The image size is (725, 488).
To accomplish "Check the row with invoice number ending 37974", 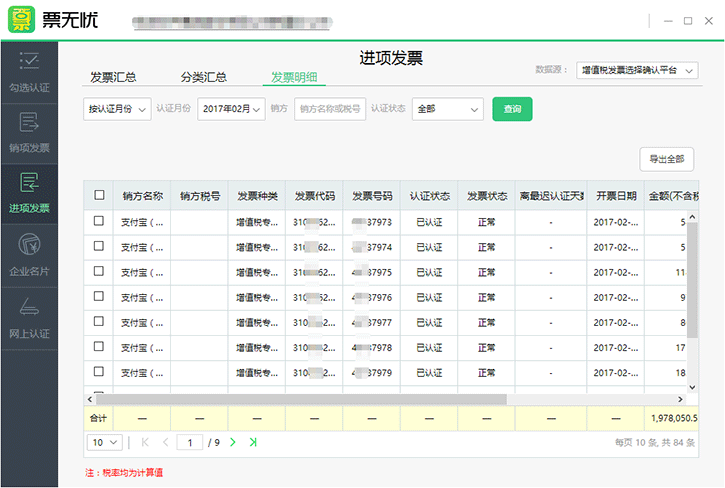I will pos(98,246).
